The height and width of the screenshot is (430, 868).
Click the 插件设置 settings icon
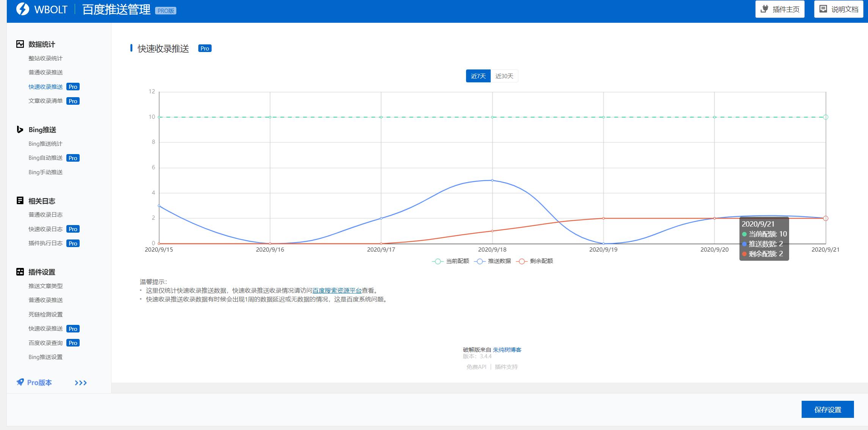20,272
